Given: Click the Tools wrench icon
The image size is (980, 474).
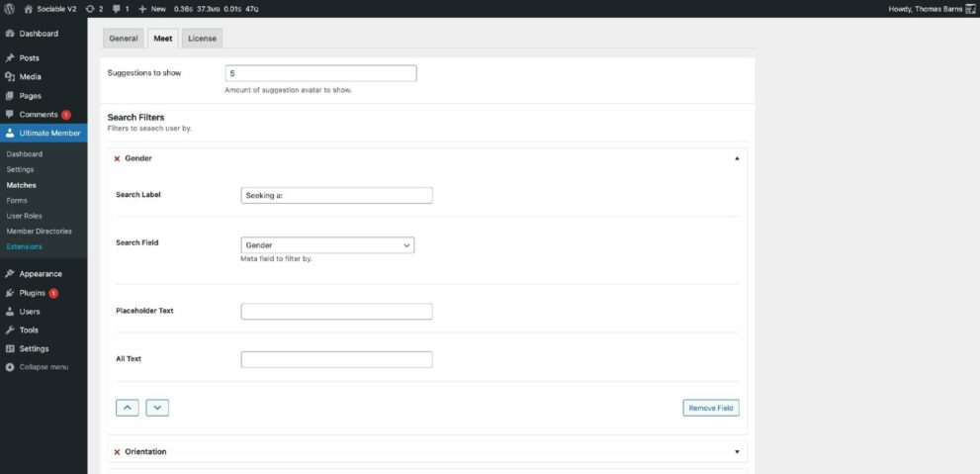Looking at the screenshot, I should coord(9,331).
